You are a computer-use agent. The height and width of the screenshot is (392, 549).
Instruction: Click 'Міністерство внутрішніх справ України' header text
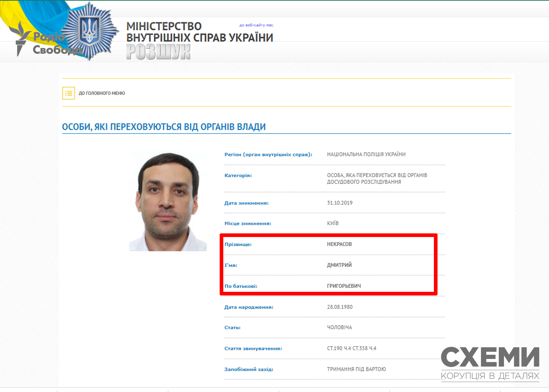click(x=199, y=32)
